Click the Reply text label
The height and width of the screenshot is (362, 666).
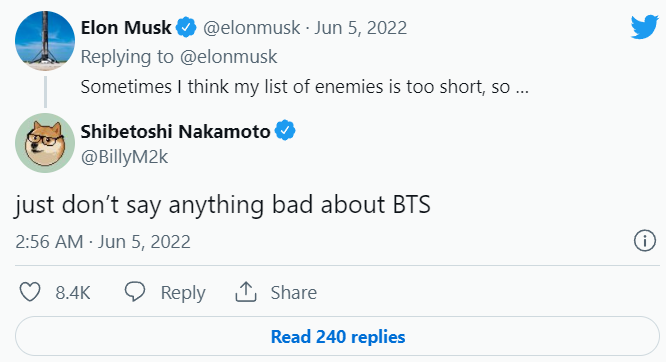coord(183,293)
